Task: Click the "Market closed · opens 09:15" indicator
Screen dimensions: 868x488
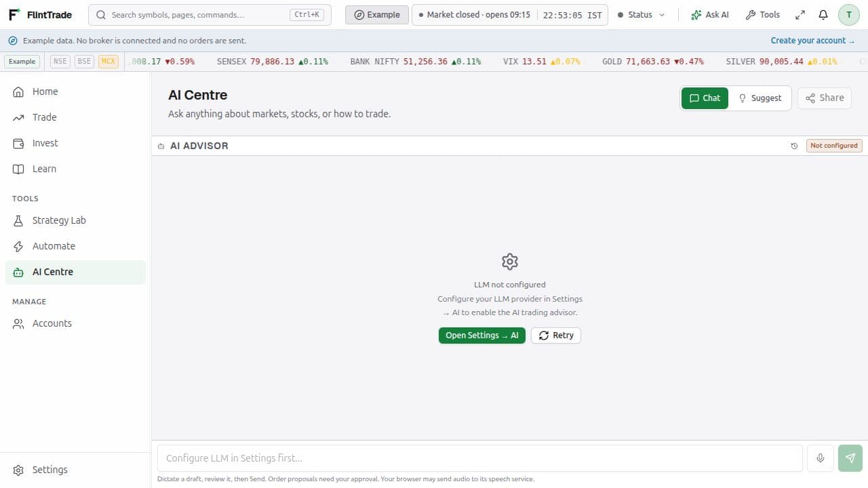Action: pos(475,15)
